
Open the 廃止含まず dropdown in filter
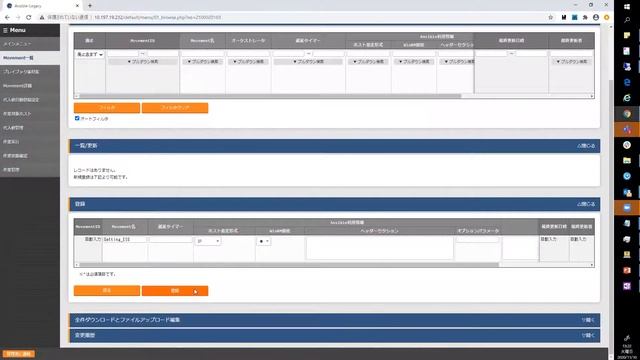pyautogui.click(x=89, y=54)
